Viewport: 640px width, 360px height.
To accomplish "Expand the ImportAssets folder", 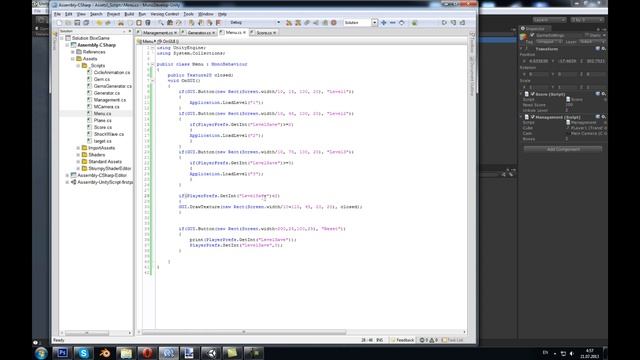I will [x=78, y=148].
